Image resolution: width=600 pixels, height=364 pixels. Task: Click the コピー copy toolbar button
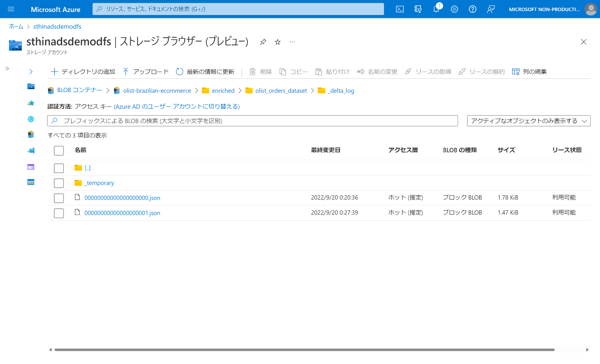click(x=294, y=72)
